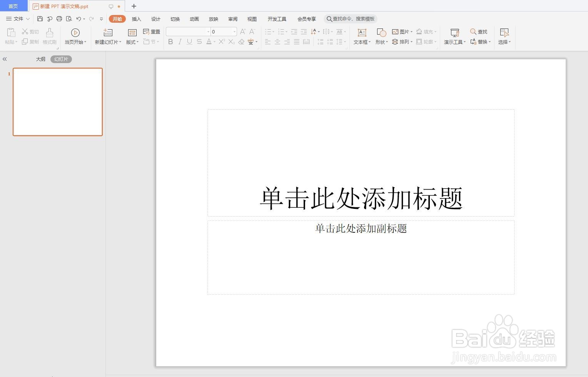Switch to the Slide Show (放映) ribbon tab
Image resolution: width=588 pixels, height=377 pixels.
click(x=214, y=19)
